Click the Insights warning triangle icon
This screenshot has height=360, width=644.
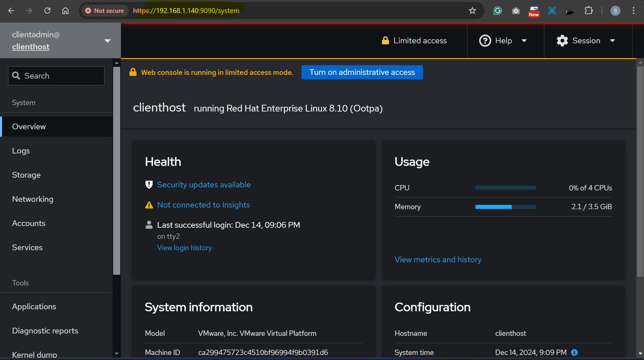(149, 205)
